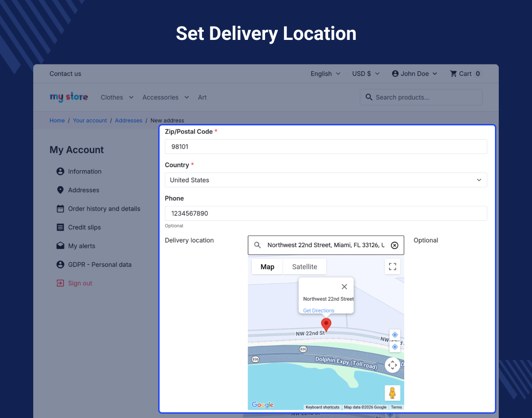Click the Map data ©2026 Google text
This screenshot has height=418, width=532.
(x=365, y=407)
